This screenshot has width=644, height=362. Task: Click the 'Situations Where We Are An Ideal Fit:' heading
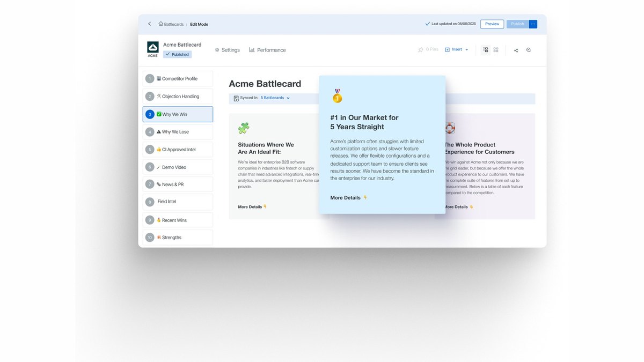click(x=266, y=149)
